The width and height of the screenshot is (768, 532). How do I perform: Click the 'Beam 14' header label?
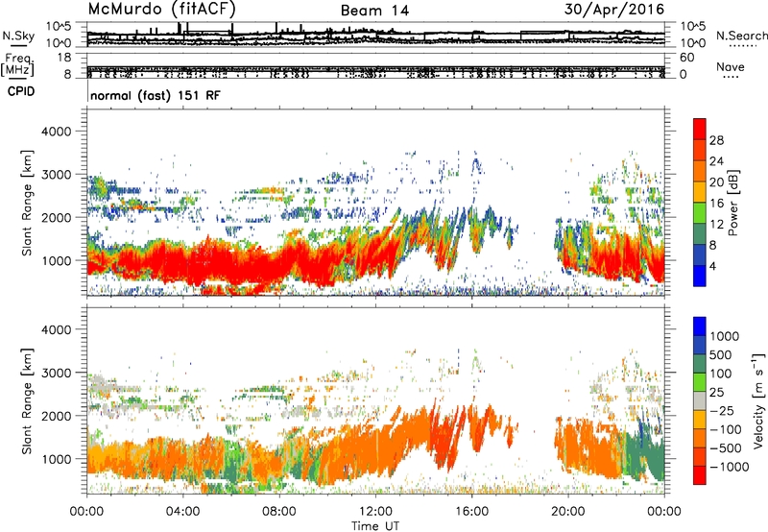374,11
